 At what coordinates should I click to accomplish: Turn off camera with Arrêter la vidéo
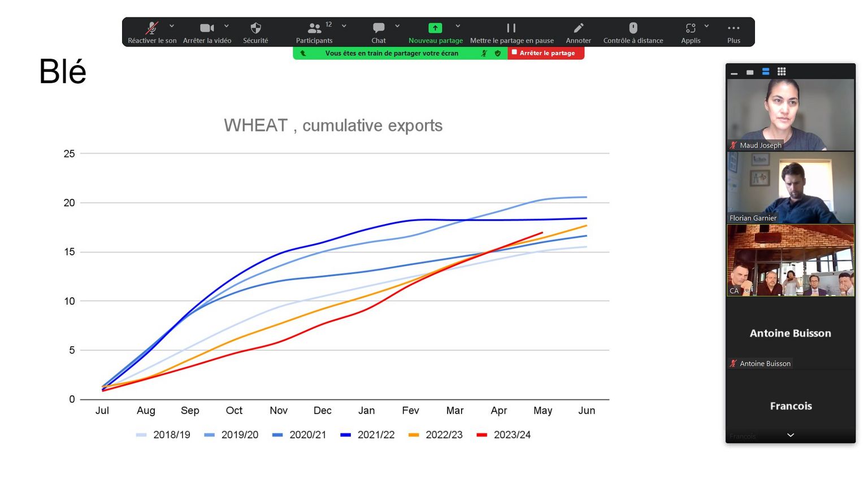click(207, 28)
